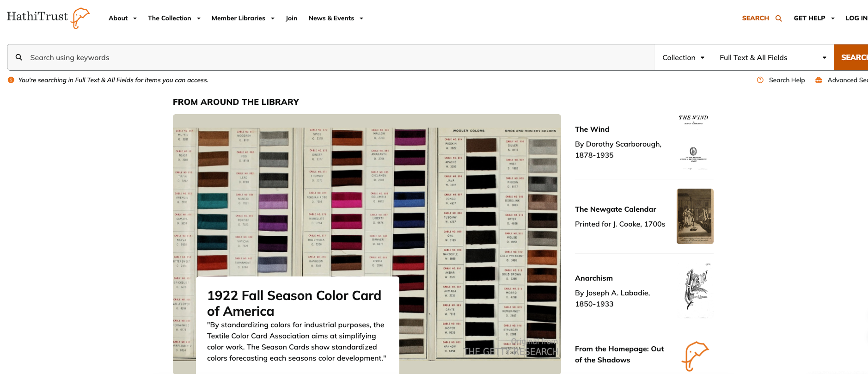Click the magnifier icon next to SEARCH

778,18
